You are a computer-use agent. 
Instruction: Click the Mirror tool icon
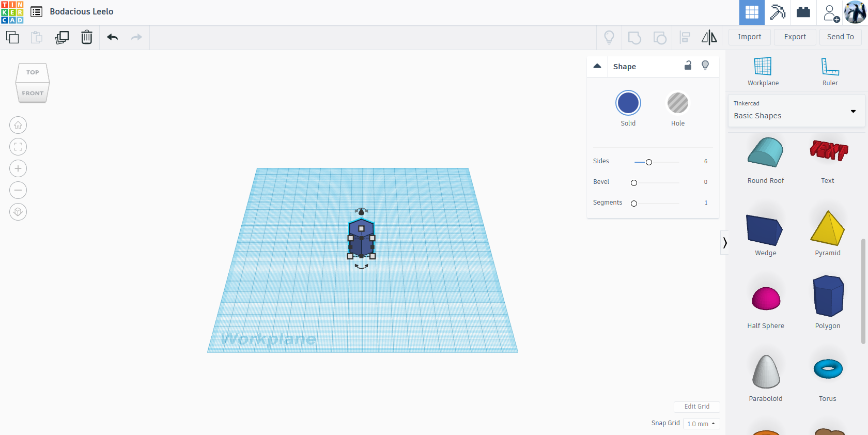tap(709, 37)
